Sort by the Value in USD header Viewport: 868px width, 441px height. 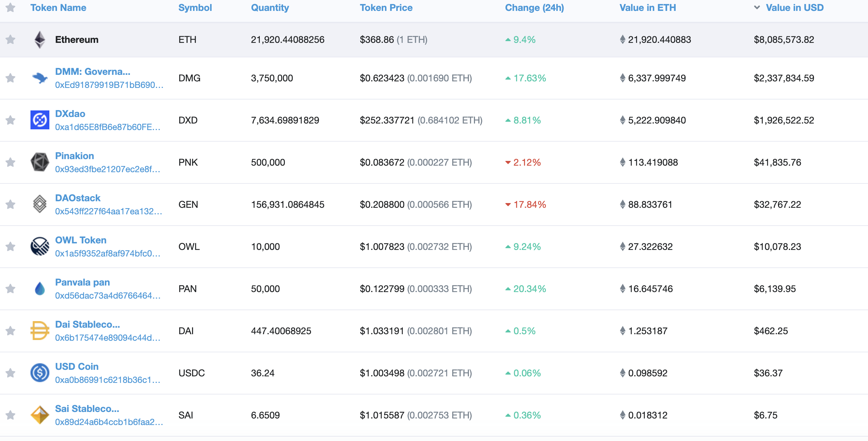point(795,8)
